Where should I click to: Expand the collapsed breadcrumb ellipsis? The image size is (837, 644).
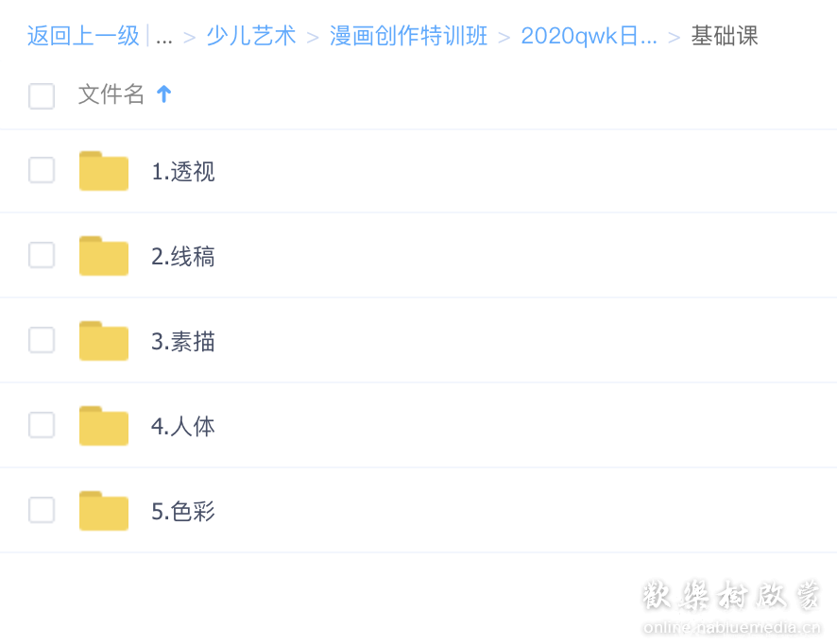tap(163, 36)
